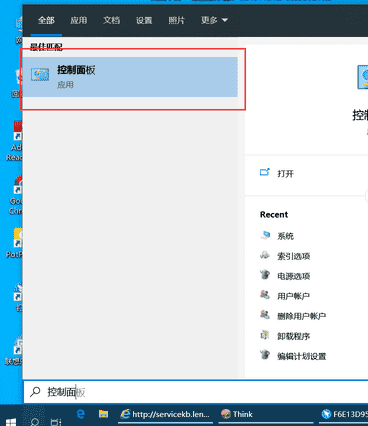Open recent item 删除用户帐户
Screen dimensions: 368x426
301,316
